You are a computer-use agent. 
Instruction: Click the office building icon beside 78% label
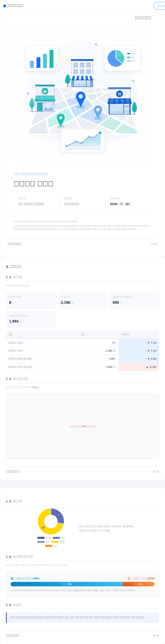12,578
